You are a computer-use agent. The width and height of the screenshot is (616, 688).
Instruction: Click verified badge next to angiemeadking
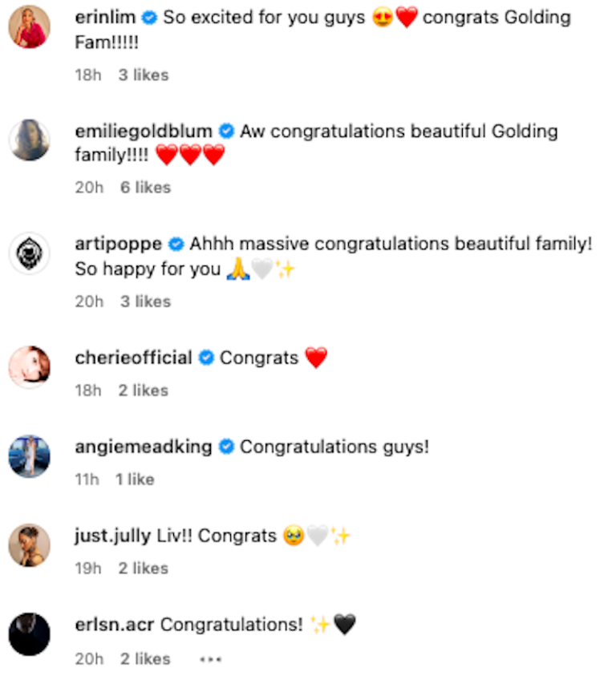[226, 447]
